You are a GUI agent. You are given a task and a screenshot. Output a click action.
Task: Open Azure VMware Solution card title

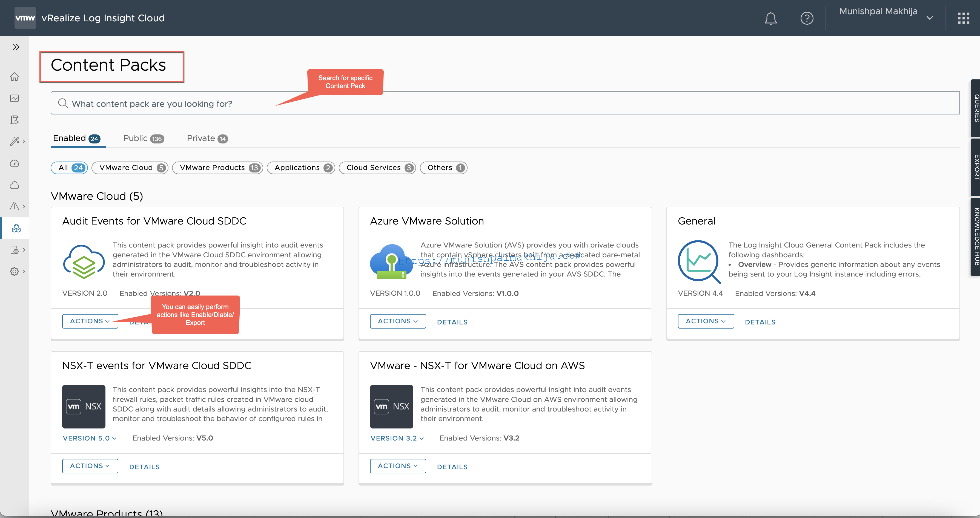(427, 221)
